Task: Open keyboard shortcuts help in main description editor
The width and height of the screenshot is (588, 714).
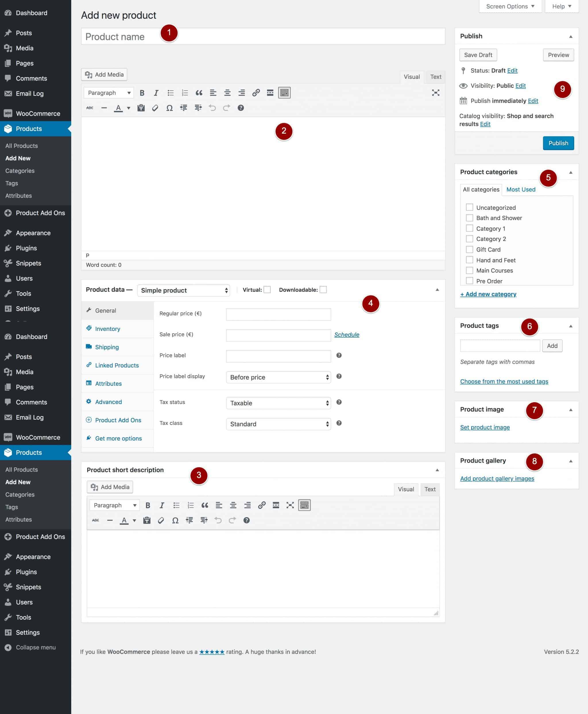Action: (241, 108)
